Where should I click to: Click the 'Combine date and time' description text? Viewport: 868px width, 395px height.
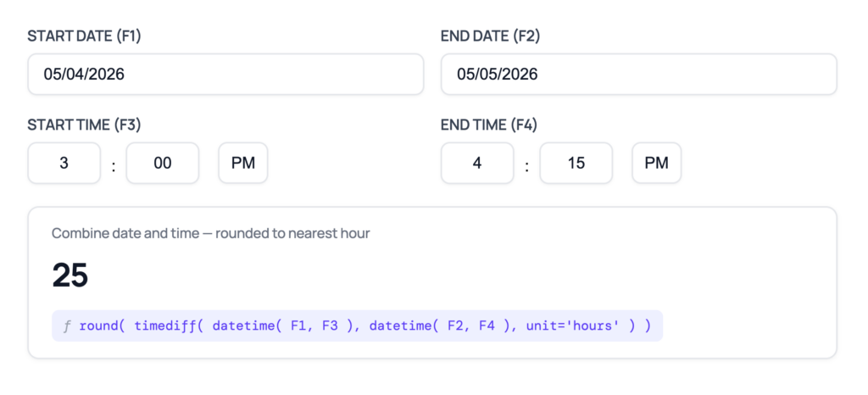211,233
